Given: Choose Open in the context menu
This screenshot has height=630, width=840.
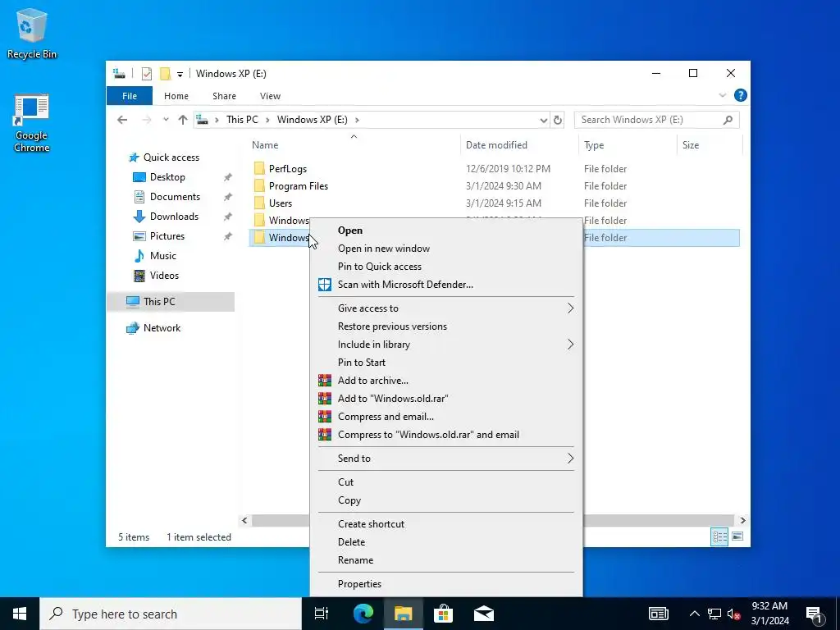Looking at the screenshot, I should [x=445, y=231].
